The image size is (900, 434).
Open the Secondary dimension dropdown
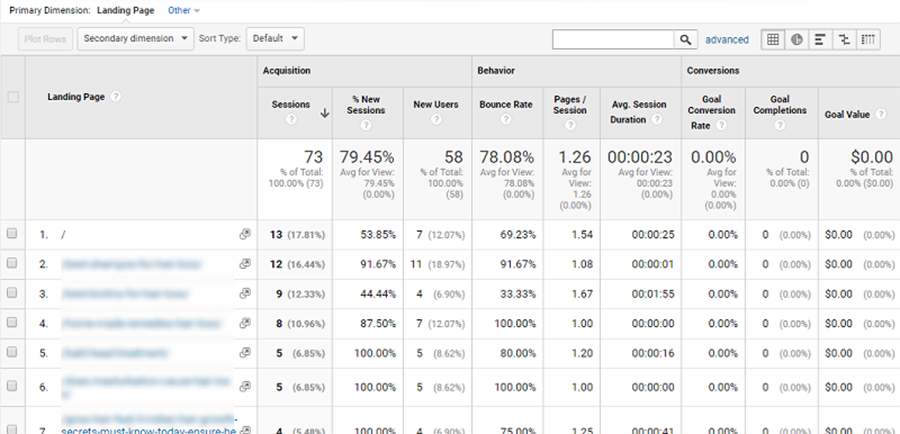point(137,39)
